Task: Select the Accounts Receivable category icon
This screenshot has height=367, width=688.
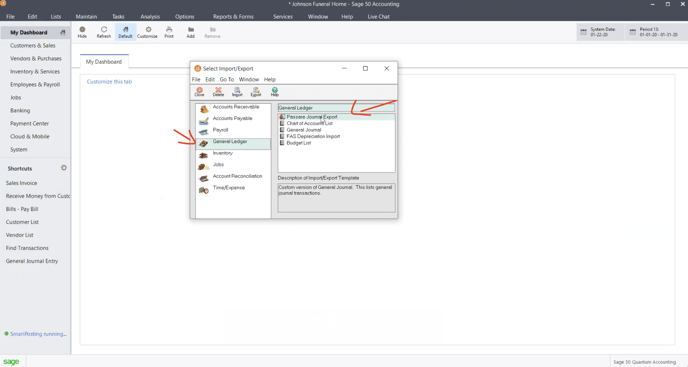Action: tap(204, 108)
